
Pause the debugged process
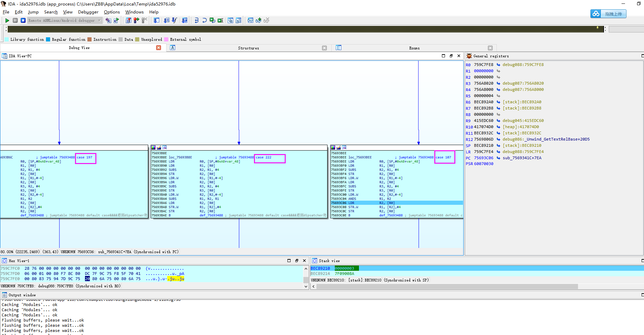click(x=15, y=20)
